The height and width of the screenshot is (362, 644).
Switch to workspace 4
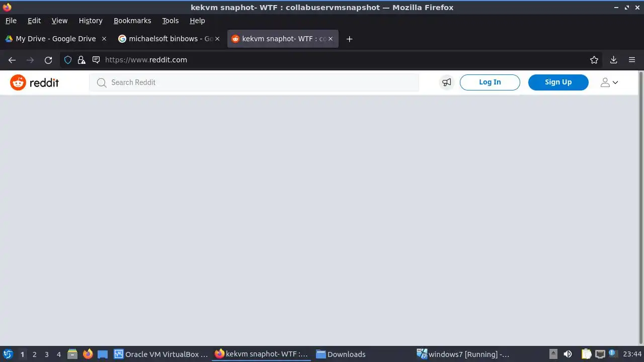click(58, 354)
